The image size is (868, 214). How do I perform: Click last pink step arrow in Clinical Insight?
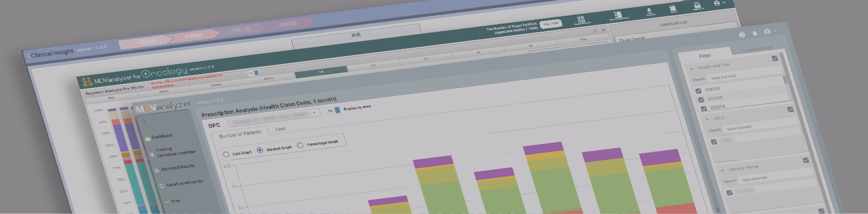tap(288, 23)
